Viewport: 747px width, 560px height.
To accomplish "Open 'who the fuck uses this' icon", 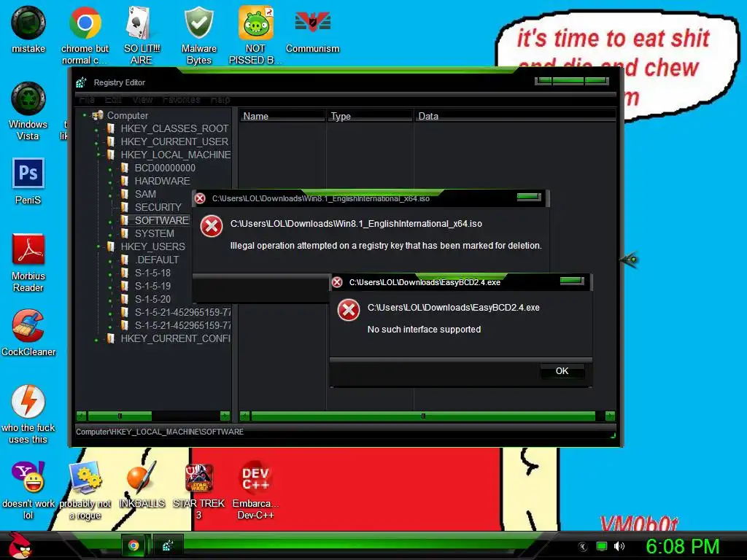I will (x=28, y=414).
